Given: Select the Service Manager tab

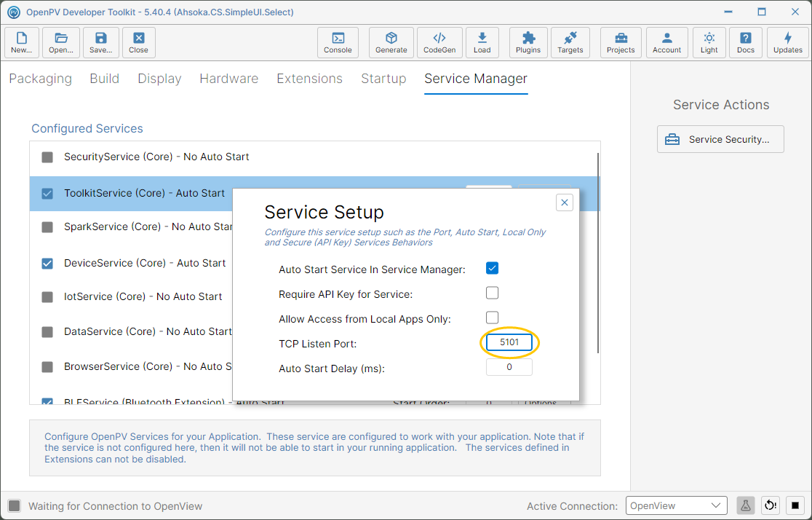Looking at the screenshot, I should pyautogui.click(x=476, y=79).
